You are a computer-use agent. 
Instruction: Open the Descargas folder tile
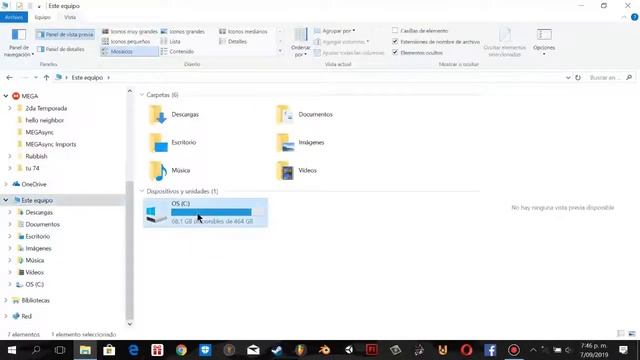coord(175,115)
